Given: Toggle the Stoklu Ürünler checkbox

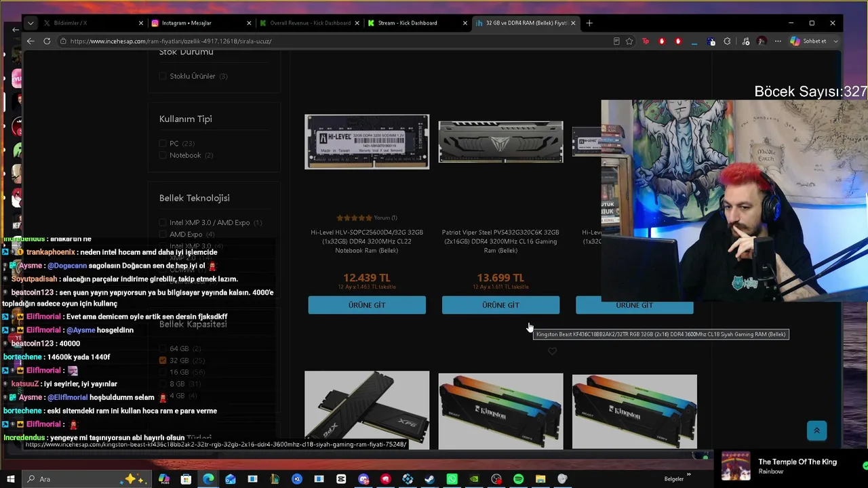Looking at the screenshot, I should click(163, 77).
